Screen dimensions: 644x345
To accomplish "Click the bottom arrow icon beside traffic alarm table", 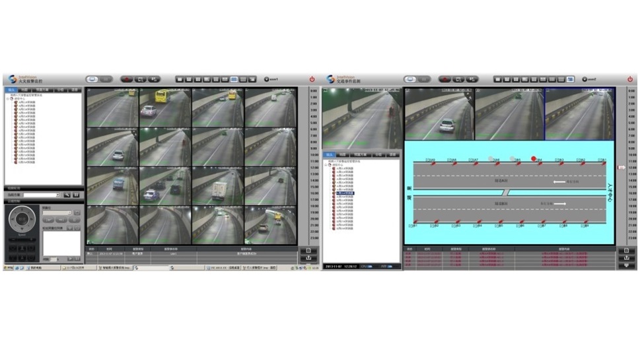I will coord(626,265).
